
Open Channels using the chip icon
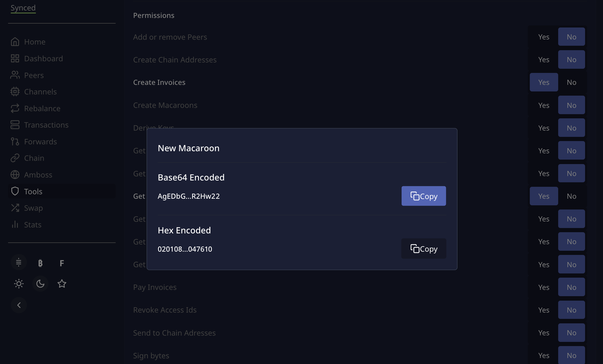pos(15,92)
